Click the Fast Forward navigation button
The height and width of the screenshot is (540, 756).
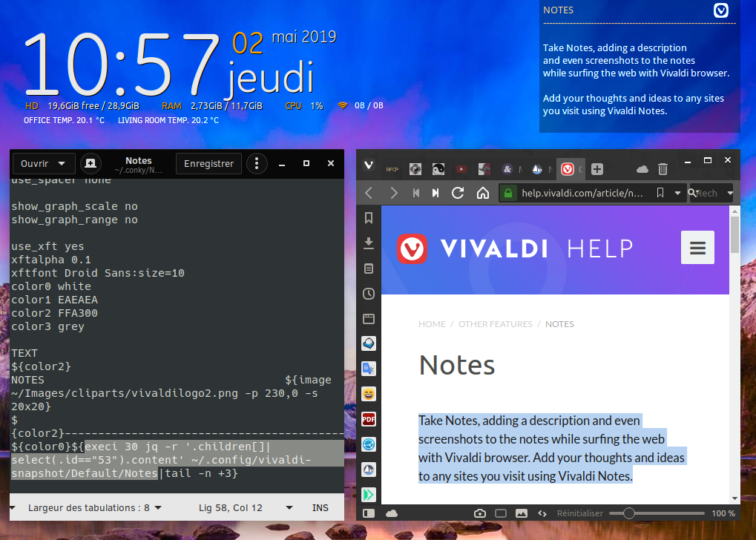(x=435, y=193)
